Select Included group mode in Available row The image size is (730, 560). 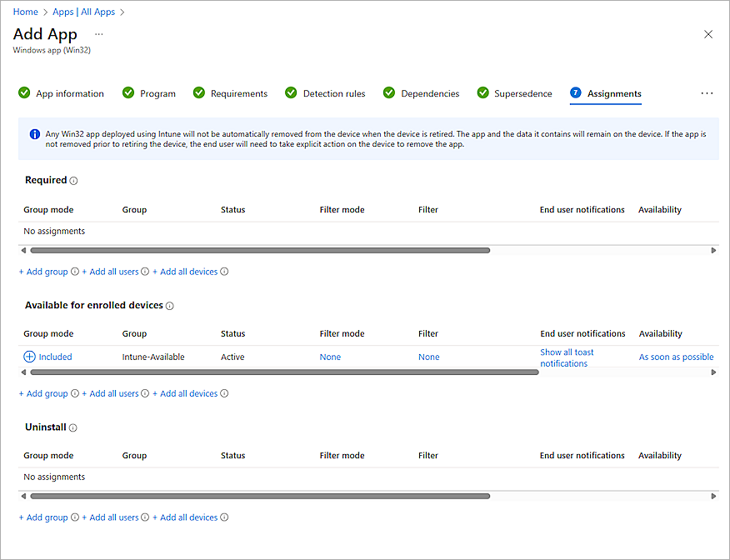pos(52,356)
